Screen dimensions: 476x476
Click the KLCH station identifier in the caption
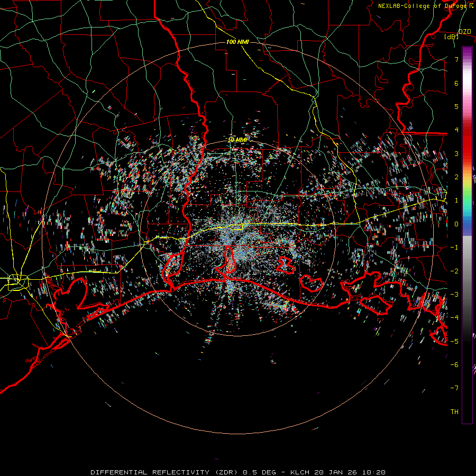coord(300,472)
